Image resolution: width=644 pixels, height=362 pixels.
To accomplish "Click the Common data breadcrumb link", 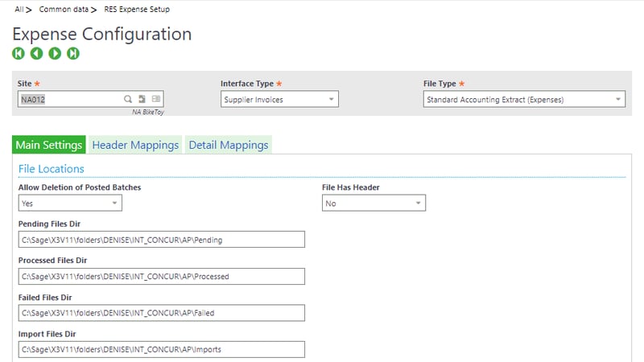I will [x=61, y=10].
